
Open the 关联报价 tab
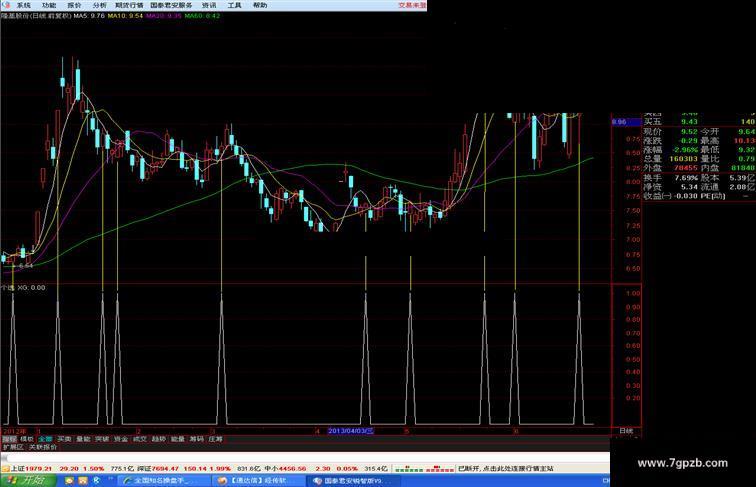43,447
